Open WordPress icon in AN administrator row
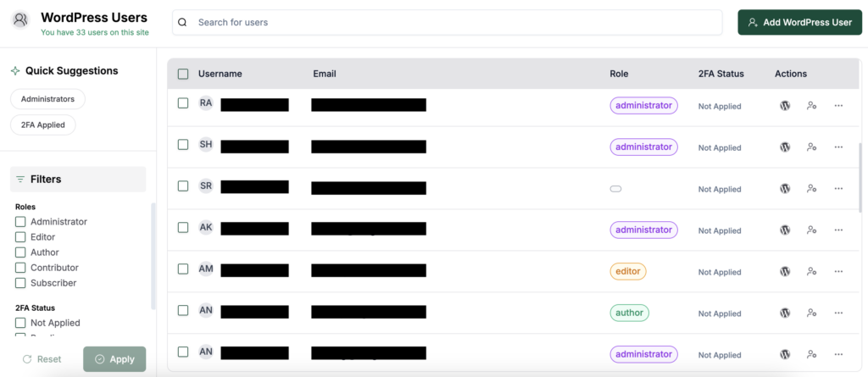This screenshot has width=868, height=377. tap(785, 354)
